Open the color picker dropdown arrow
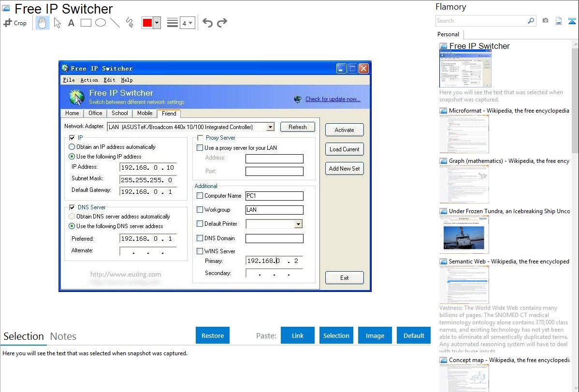Image resolution: width=579 pixels, height=392 pixels. click(x=157, y=23)
